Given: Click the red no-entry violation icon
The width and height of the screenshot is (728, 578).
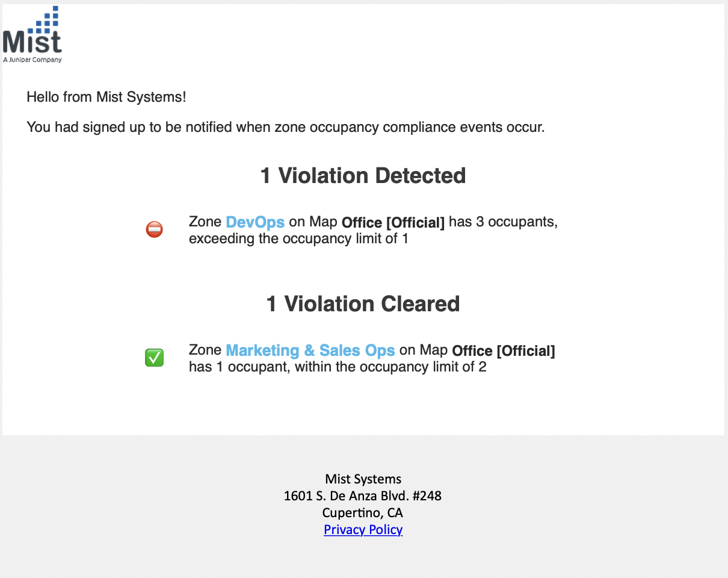Looking at the screenshot, I should 154,229.
